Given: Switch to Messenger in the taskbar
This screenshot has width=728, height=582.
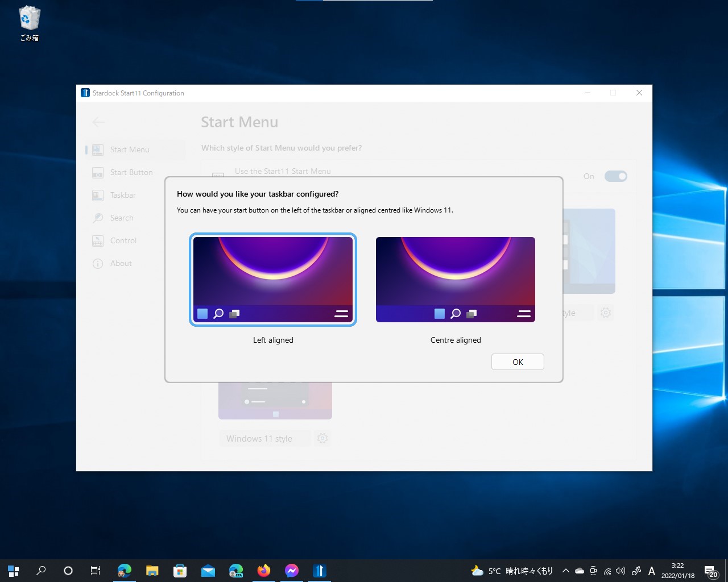Looking at the screenshot, I should click(x=291, y=571).
